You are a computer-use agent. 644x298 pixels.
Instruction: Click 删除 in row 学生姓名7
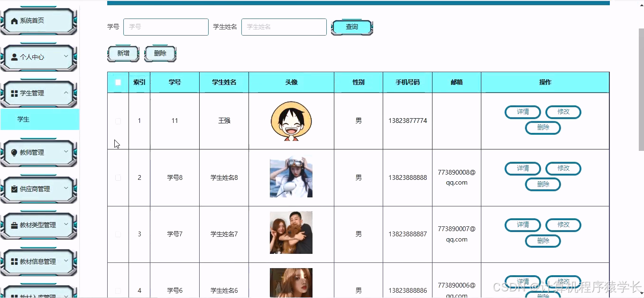(543, 241)
